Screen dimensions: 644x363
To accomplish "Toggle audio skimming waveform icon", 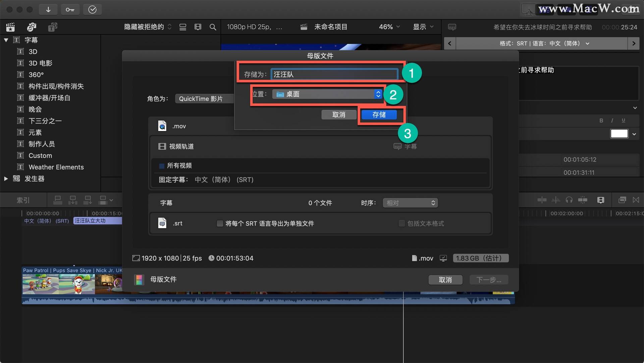I will tap(556, 200).
